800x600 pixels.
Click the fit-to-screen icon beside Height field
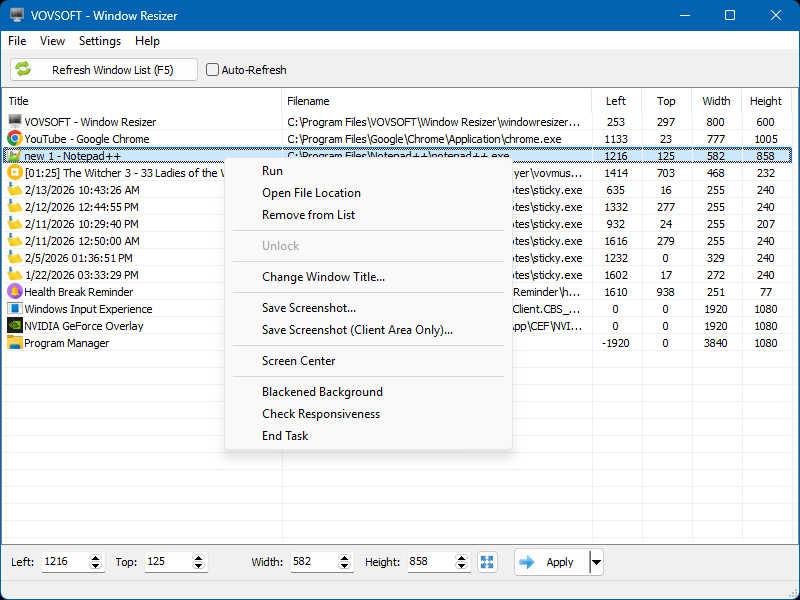487,562
